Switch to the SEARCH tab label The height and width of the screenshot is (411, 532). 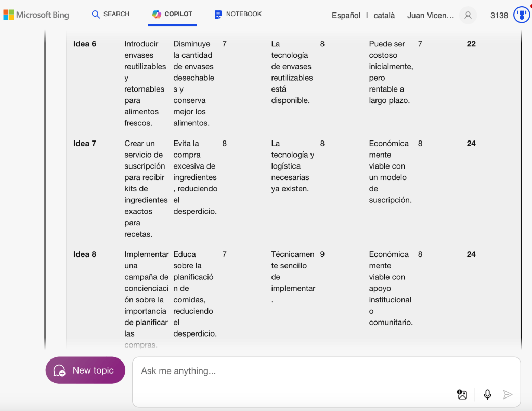(x=116, y=14)
